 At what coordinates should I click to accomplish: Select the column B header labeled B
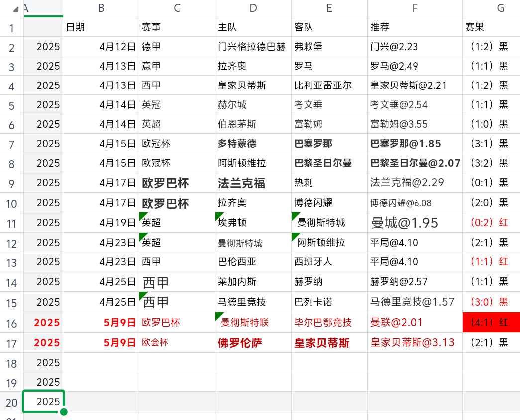[101, 7]
